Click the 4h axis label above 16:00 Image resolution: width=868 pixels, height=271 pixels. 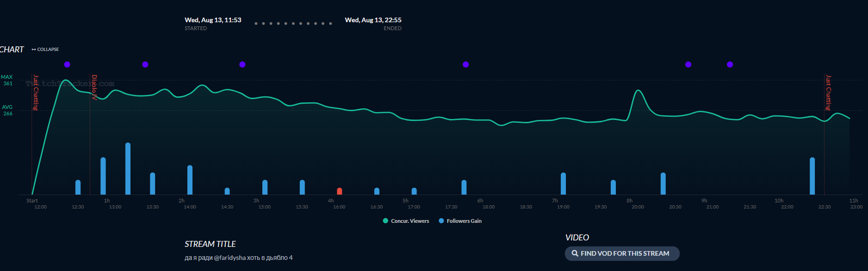[x=331, y=201]
